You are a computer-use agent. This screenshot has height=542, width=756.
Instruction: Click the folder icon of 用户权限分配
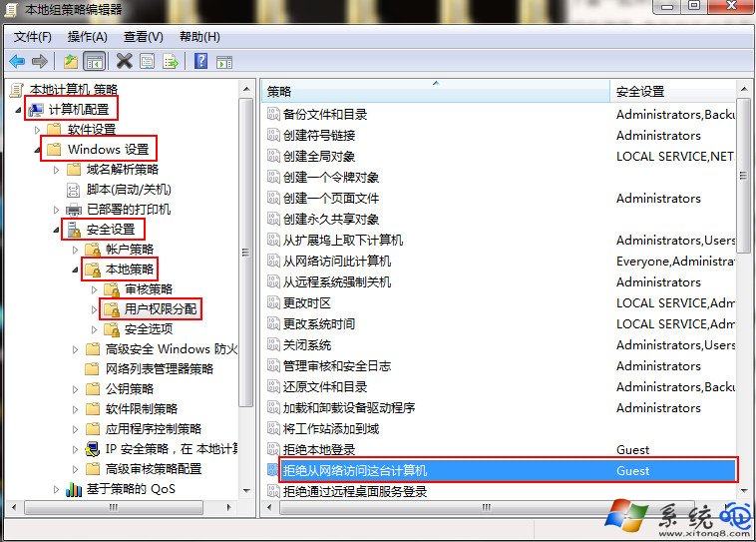click(x=112, y=309)
